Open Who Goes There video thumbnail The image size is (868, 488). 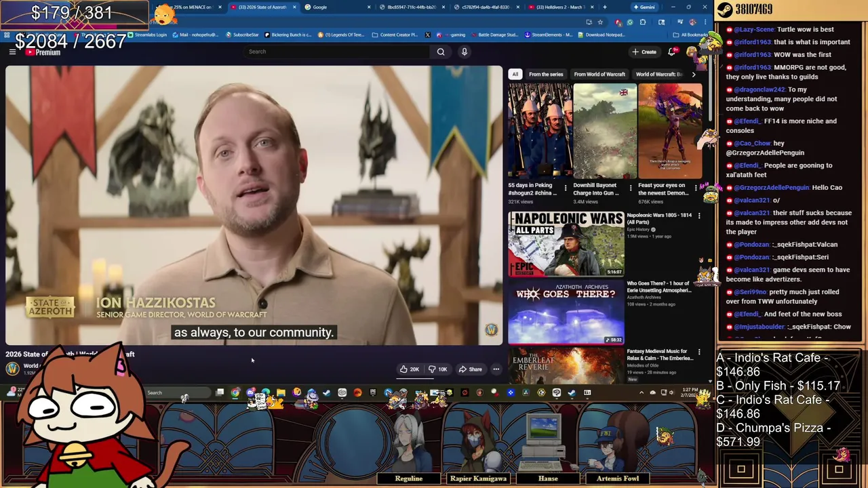click(566, 312)
